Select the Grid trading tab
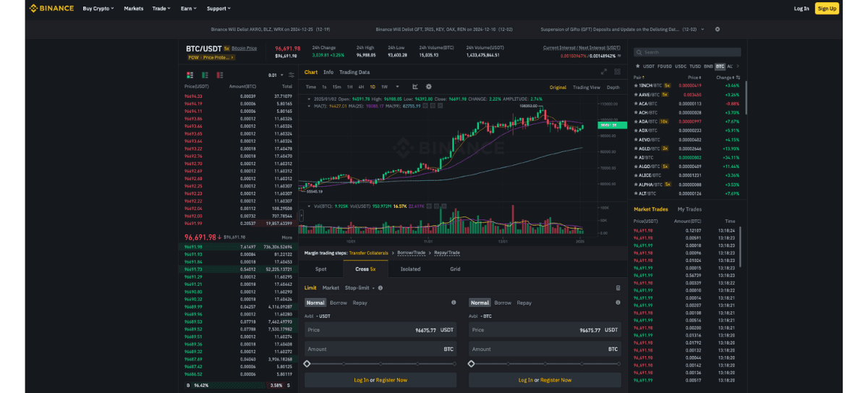 pos(455,269)
